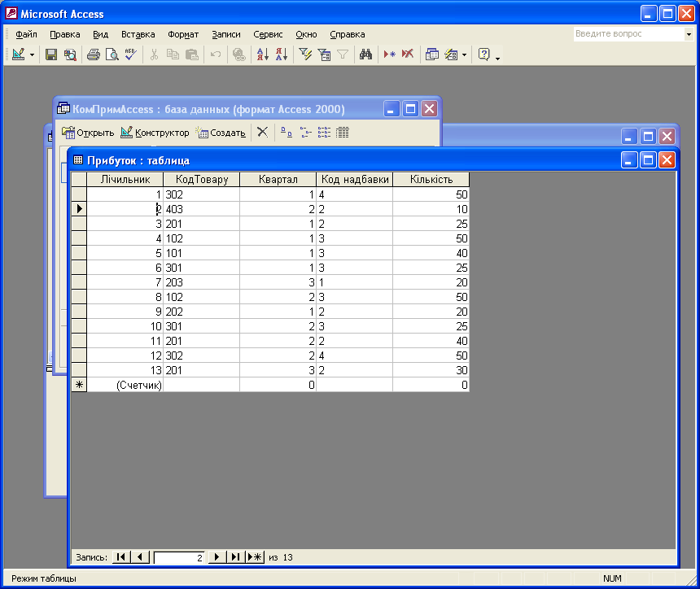Open the New Object dropdown arrow

[x=464, y=55]
